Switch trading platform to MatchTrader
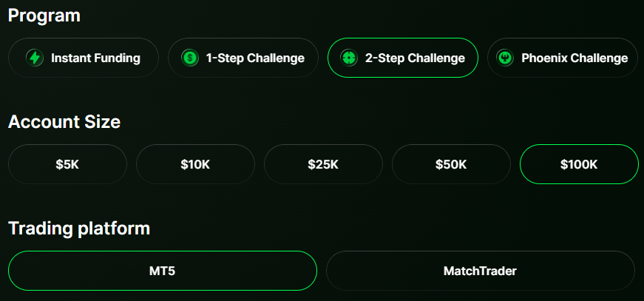Image resolution: width=644 pixels, height=301 pixels. tap(480, 271)
